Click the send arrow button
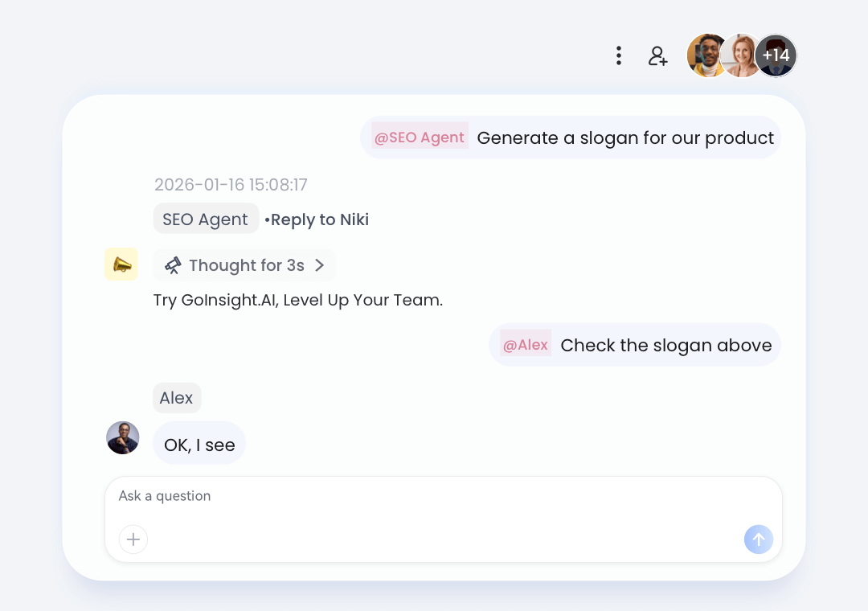 point(758,539)
